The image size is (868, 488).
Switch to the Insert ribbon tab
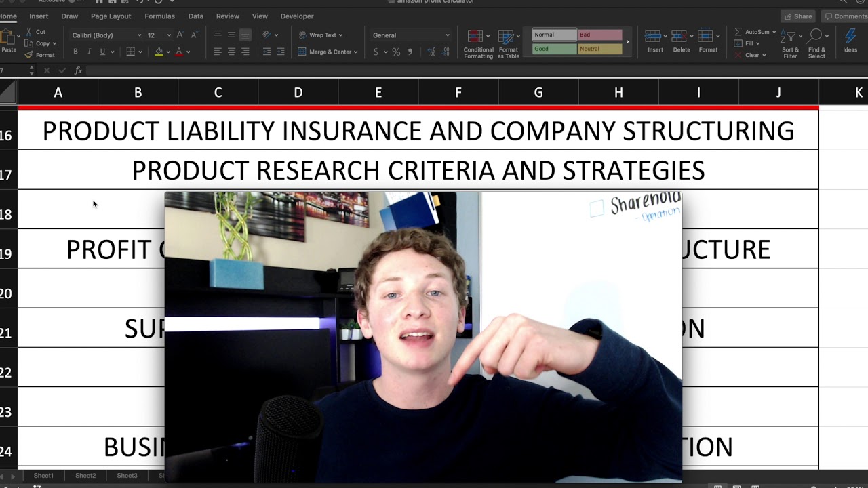39,16
